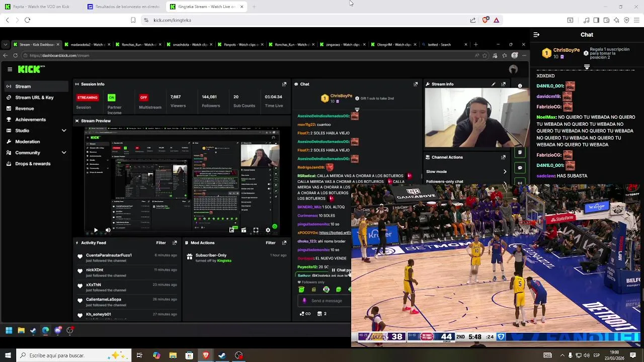This screenshot has width=644, height=362.
Task: Open stream preview settings gear
Action: pyautogui.click(x=268, y=230)
